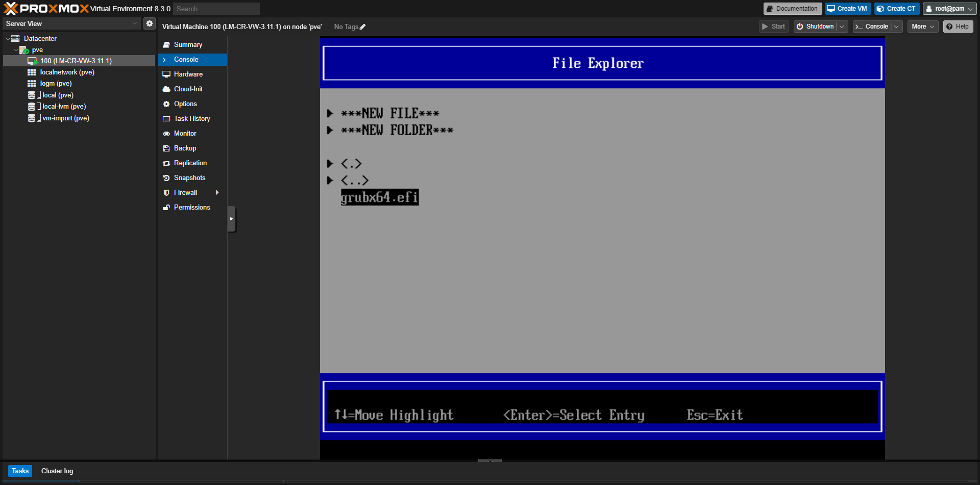Open the Summary panel for VM 100
This screenshot has height=485, width=980.
click(188, 44)
